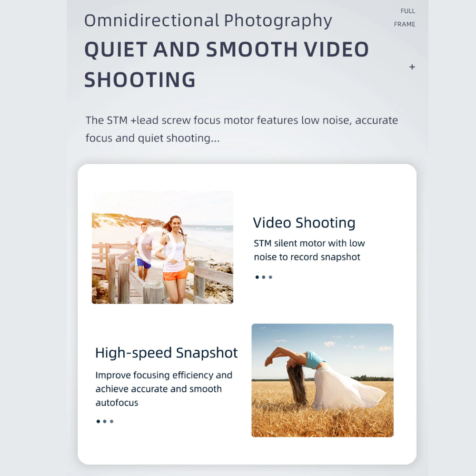Open the High-speed Snapshot heading
The width and height of the screenshot is (476, 476).
click(166, 353)
